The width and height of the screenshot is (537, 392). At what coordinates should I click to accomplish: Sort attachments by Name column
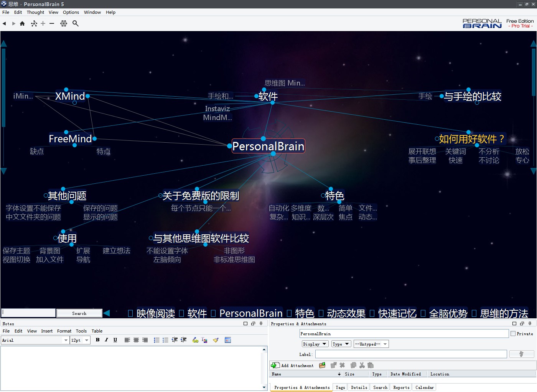[x=306, y=374]
